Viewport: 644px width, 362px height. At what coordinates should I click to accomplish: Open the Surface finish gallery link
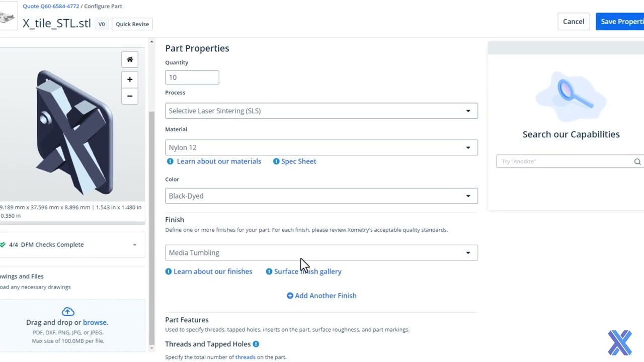(307, 271)
